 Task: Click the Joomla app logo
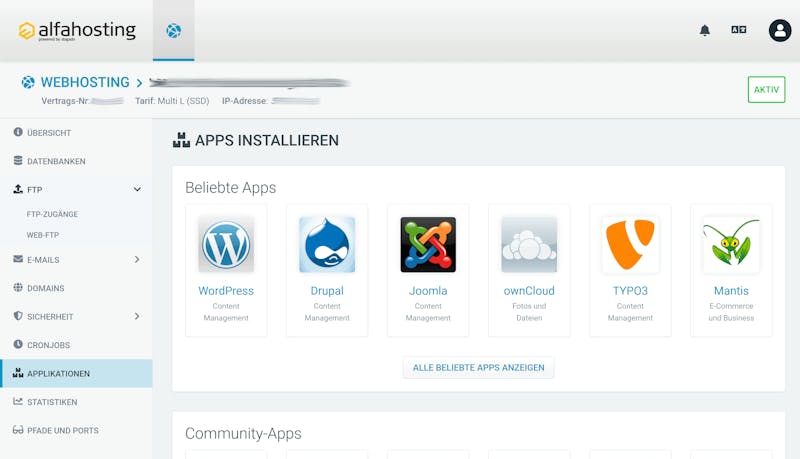pyautogui.click(x=428, y=245)
